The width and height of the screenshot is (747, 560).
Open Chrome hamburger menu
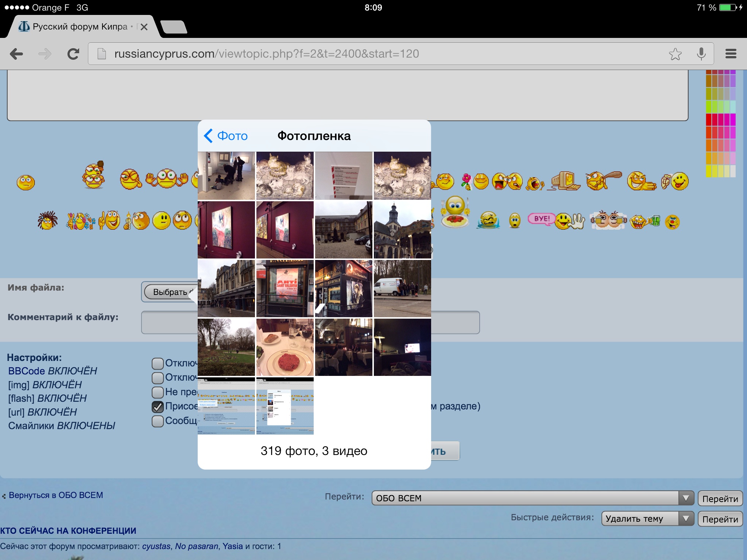tap(731, 54)
